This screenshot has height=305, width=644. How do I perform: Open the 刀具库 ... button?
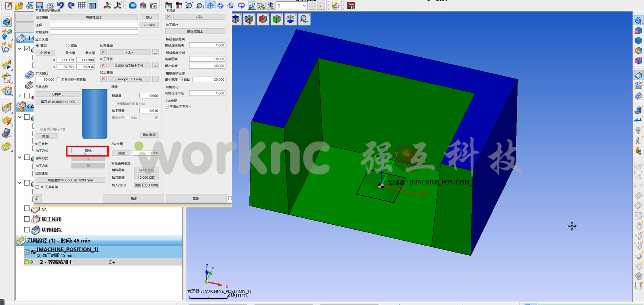(x=58, y=94)
